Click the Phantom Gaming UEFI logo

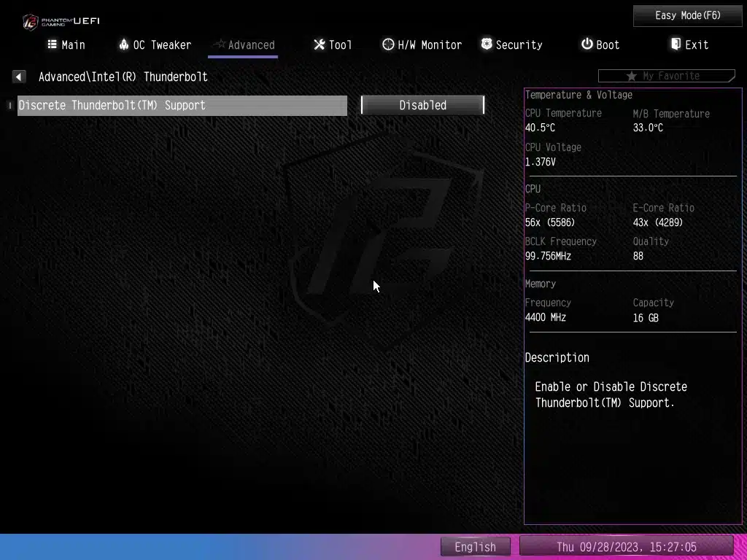tap(60, 20)
